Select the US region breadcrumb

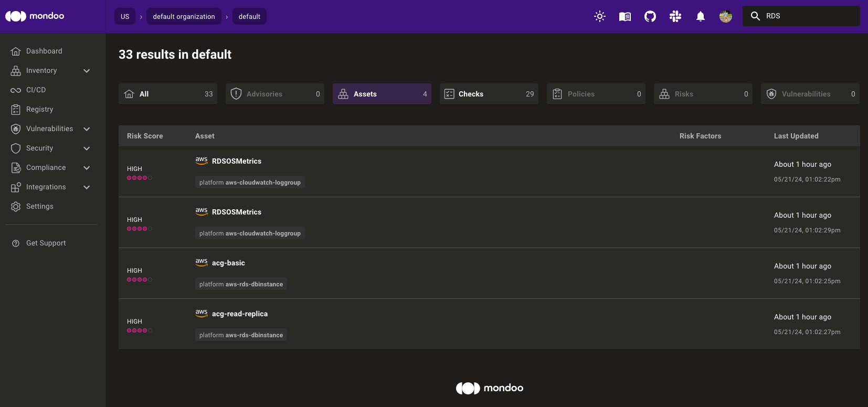[x=125, y=16]
